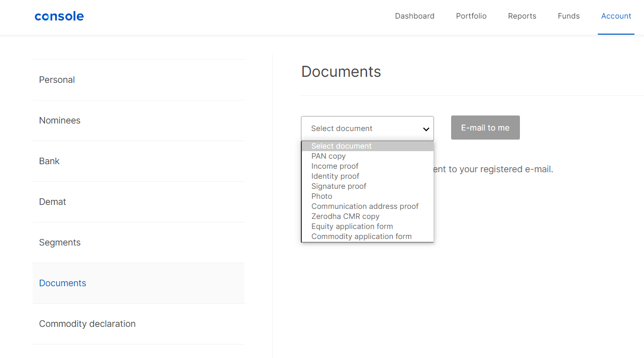Collapse the Select document dropdown arrow
Screen dimensions: 644x358
coord(425,129)
